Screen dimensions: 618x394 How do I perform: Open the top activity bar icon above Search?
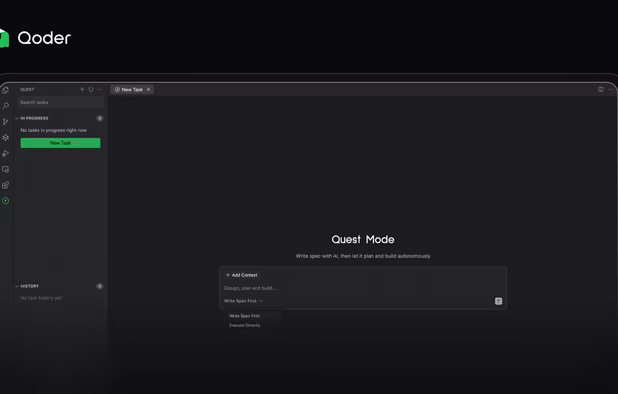6,90
